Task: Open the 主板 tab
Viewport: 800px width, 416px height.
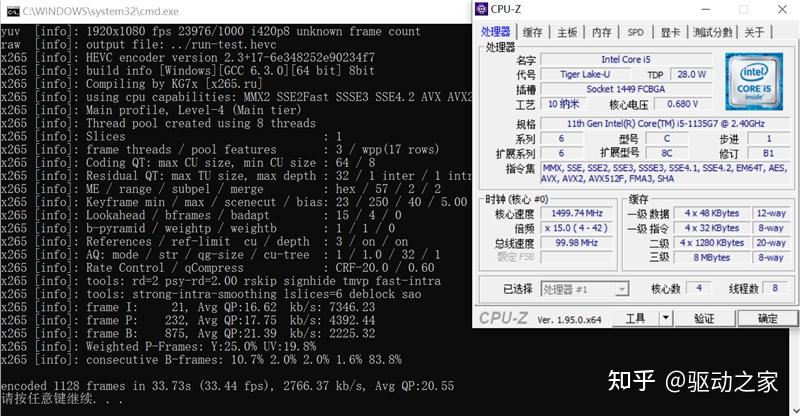Action: click(567, 33)
